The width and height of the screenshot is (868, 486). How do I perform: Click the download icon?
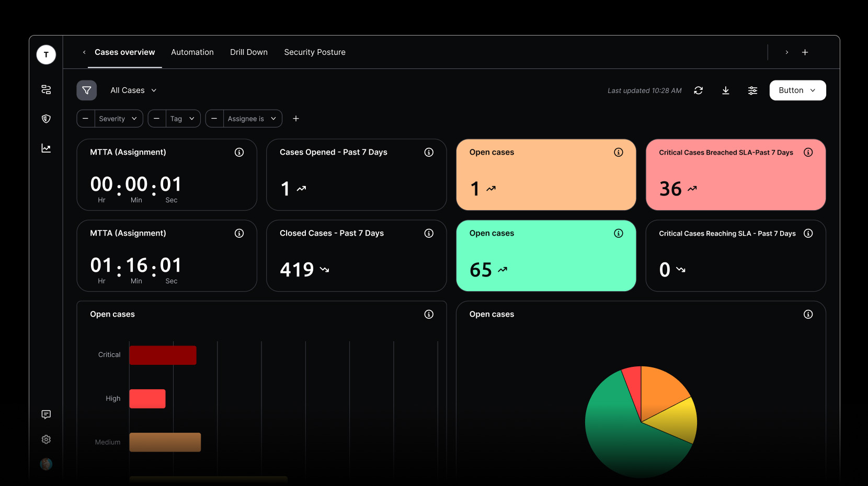(725, 90)
